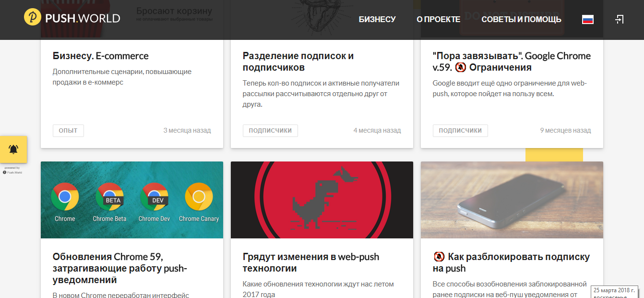Open the Russian flag language selector
Viewport: 644px width, 298px height.
(588, 20)
